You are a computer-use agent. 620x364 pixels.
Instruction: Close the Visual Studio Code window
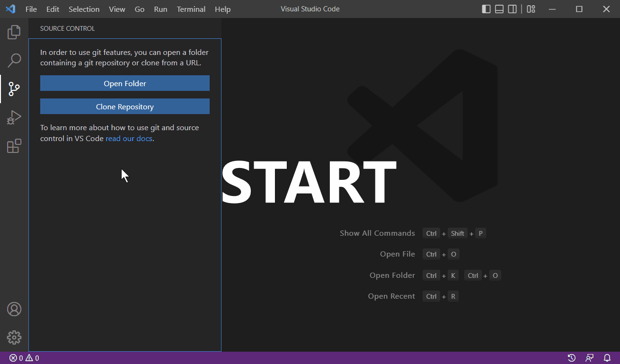coord(606,9)
